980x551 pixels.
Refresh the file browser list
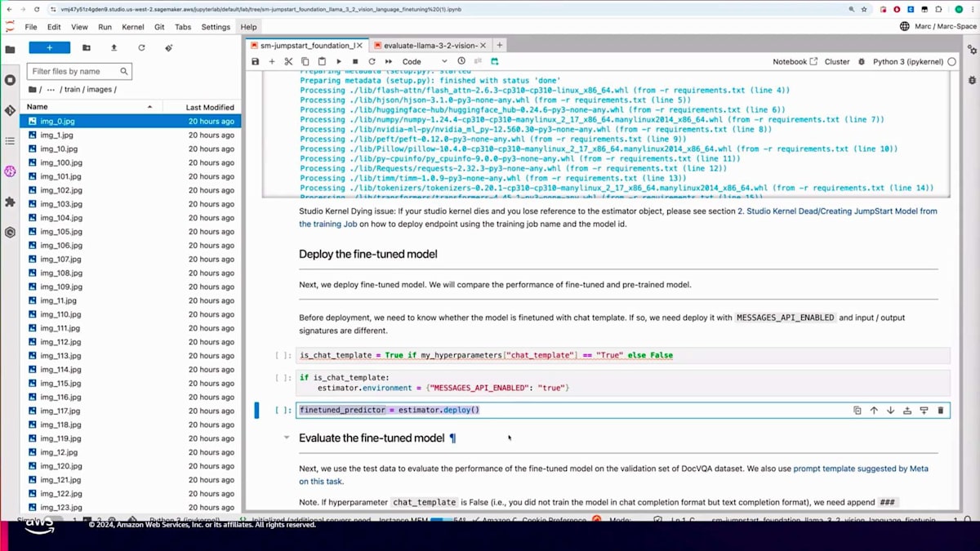tap(141, 48)
